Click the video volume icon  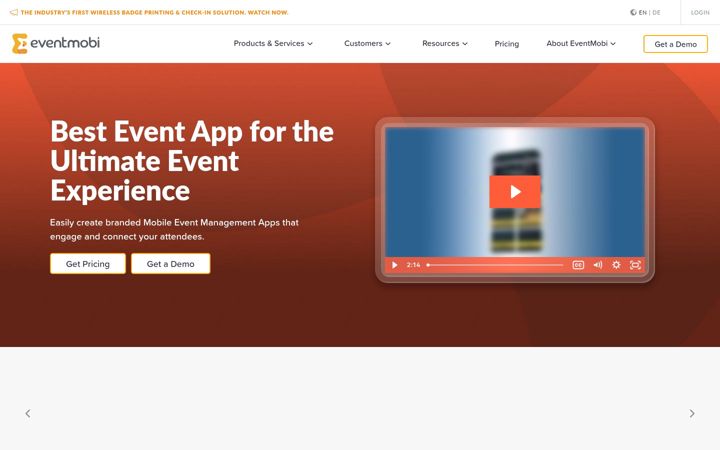coord(597,265)
